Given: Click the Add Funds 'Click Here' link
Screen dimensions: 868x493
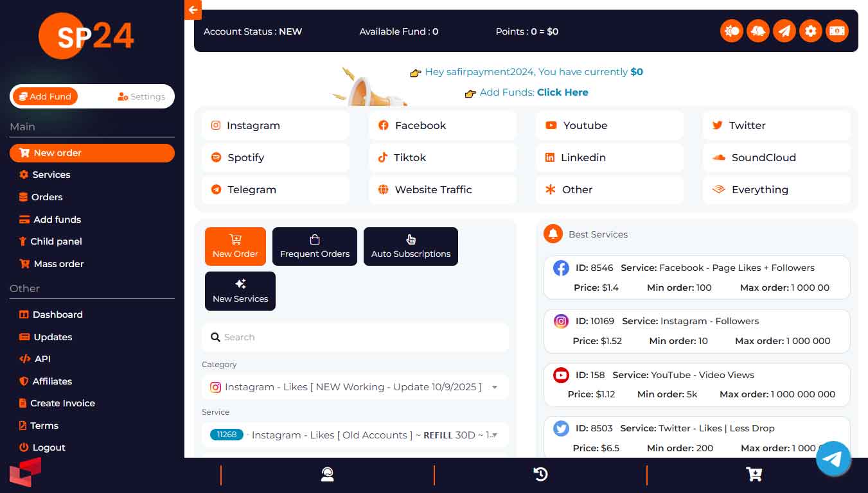Looking at the screenshot, I should [562, 92].
